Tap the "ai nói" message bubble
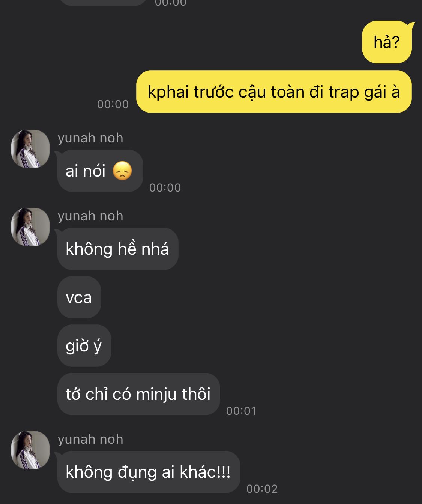This screenshot has height=504, width=422. click(x=100, y=171)
